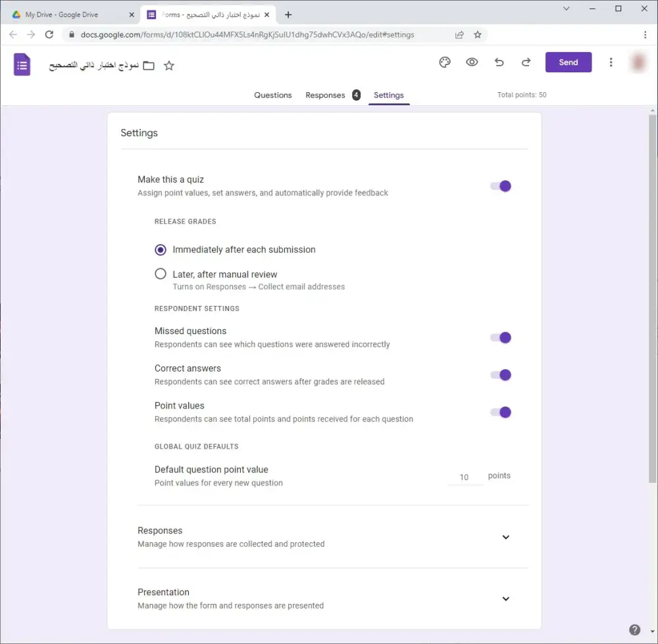This screenshot has height=644, width=658.
Task: Open the Help question mark icon
Action: pos(634,630)
